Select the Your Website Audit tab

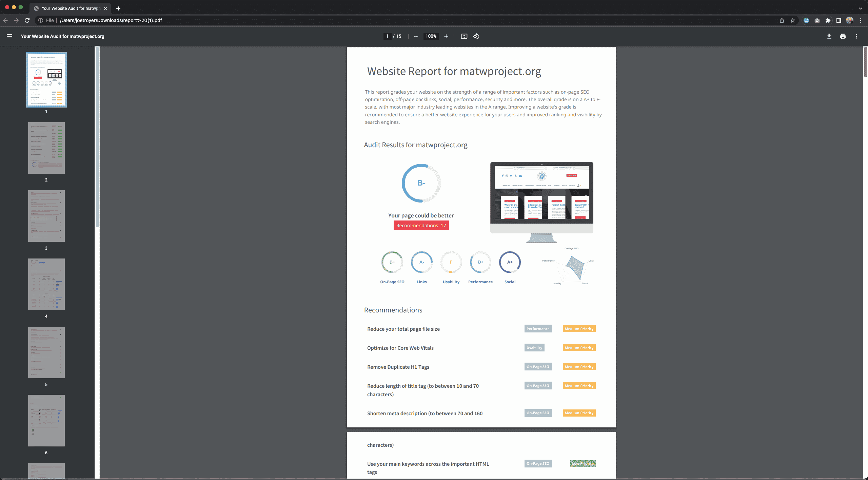pos(71,8)
